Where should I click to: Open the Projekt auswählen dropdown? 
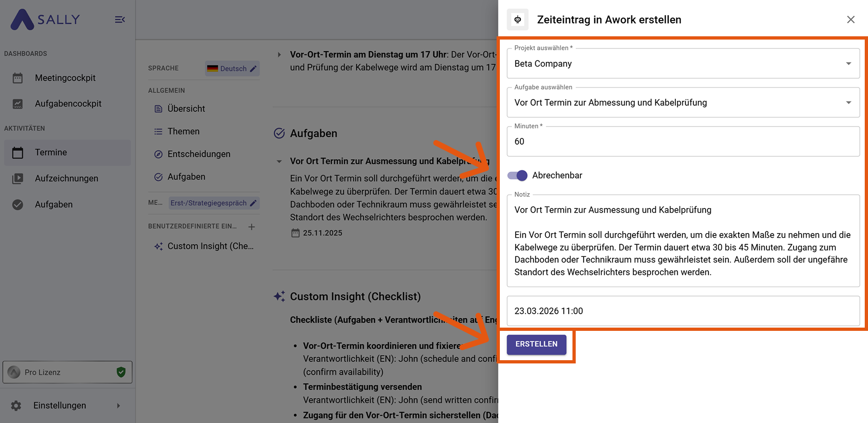[848, 64]
